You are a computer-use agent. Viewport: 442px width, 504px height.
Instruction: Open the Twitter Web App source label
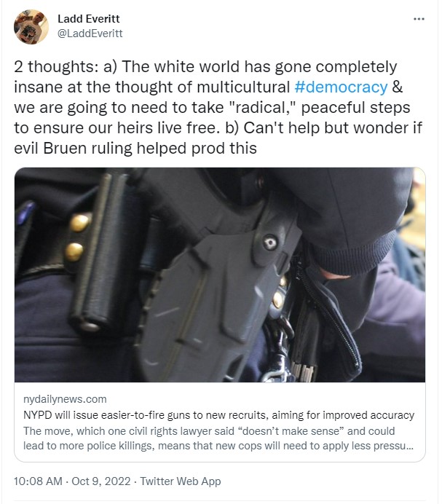click(x=181, y=481)
